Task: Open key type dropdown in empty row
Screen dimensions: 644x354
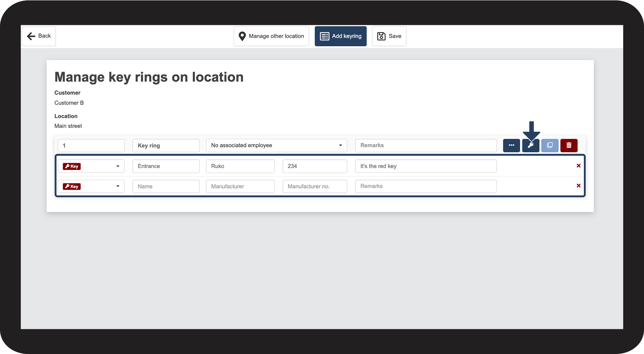Action: point(91,186)
